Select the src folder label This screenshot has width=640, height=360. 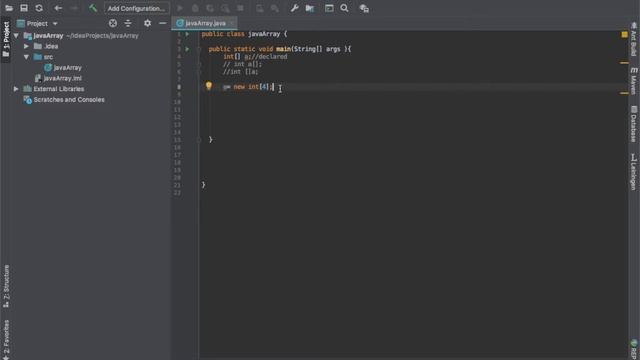[x=48, y=57]
